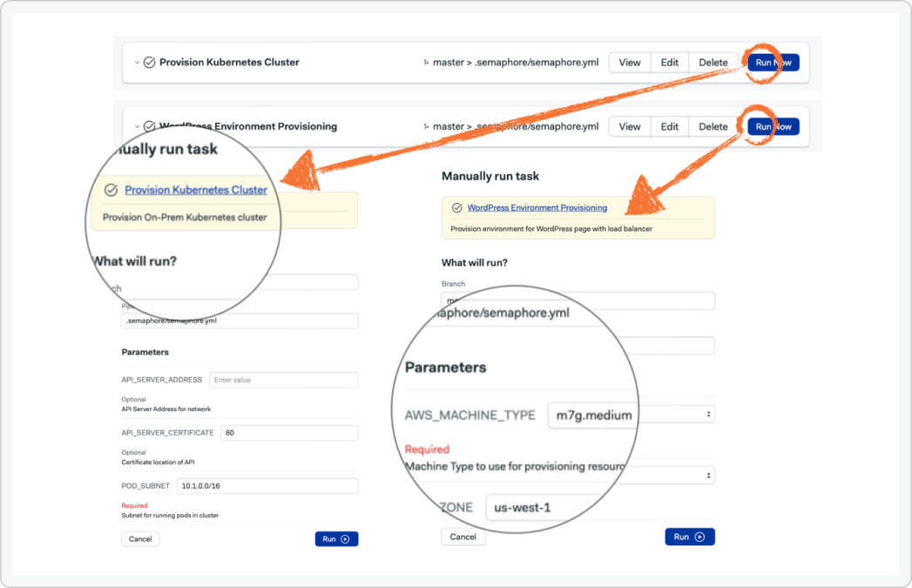The height and width of the screenshot is (588, 912).
Task: Click 'Provision On-Prem Kubernetes cluster' description
Action: [185, 218]
